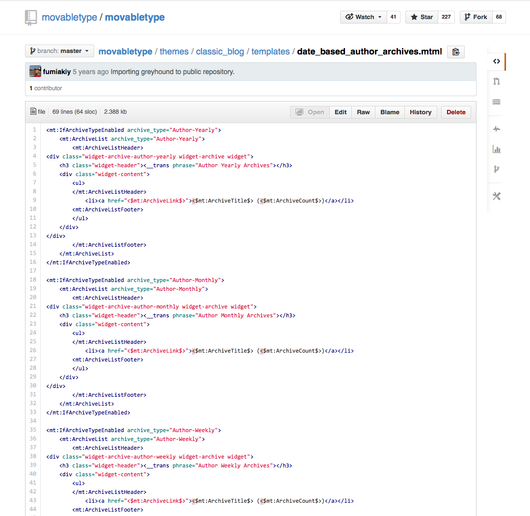Click the '69 lines (64 sloc)' text
Viewport: 530px width, 516px height.
74,112
